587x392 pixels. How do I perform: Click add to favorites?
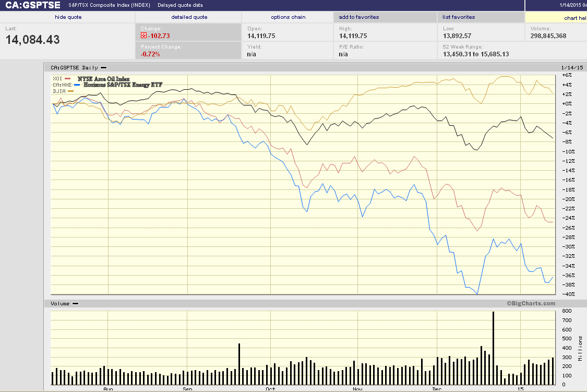point(358,17)
